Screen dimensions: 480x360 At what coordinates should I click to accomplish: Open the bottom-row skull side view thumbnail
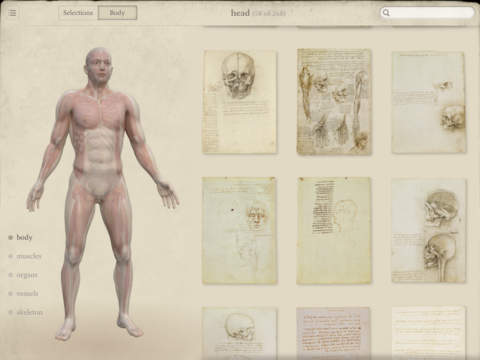coord(239,333)
